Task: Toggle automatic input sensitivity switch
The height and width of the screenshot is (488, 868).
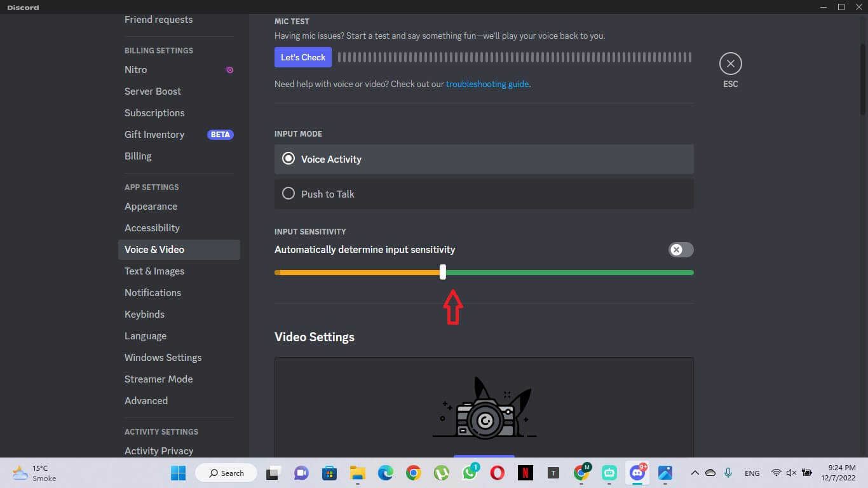Action: pos(681,250)
